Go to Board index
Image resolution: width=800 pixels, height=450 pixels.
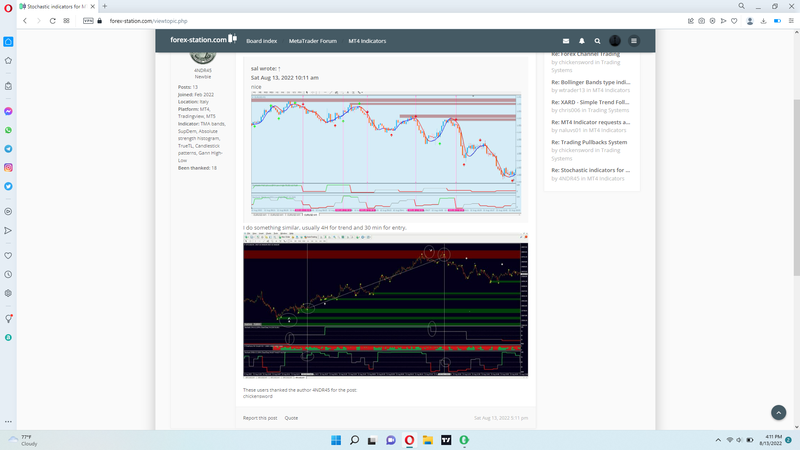261,41
